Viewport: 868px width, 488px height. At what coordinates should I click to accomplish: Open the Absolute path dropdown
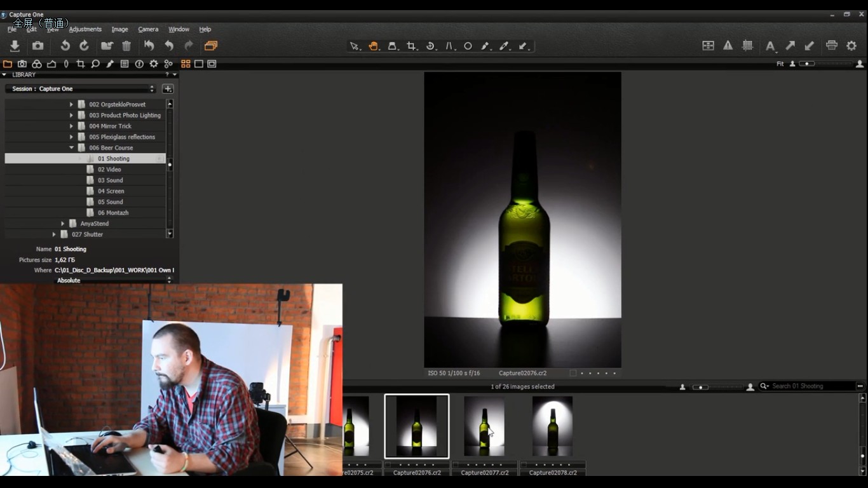(x=114, y=280)
